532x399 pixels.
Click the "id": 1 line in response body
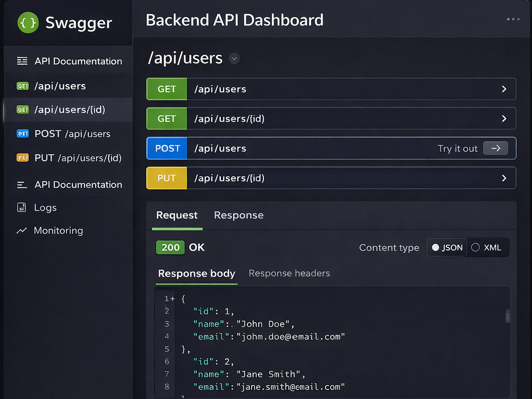coord(213,311)
